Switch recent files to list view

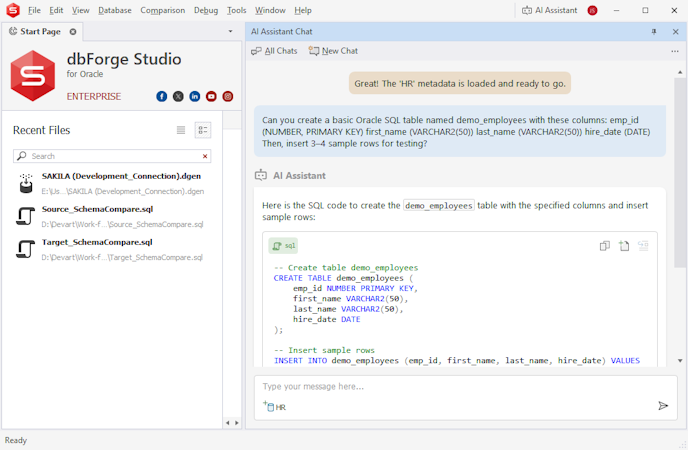[x=181, y=130]
